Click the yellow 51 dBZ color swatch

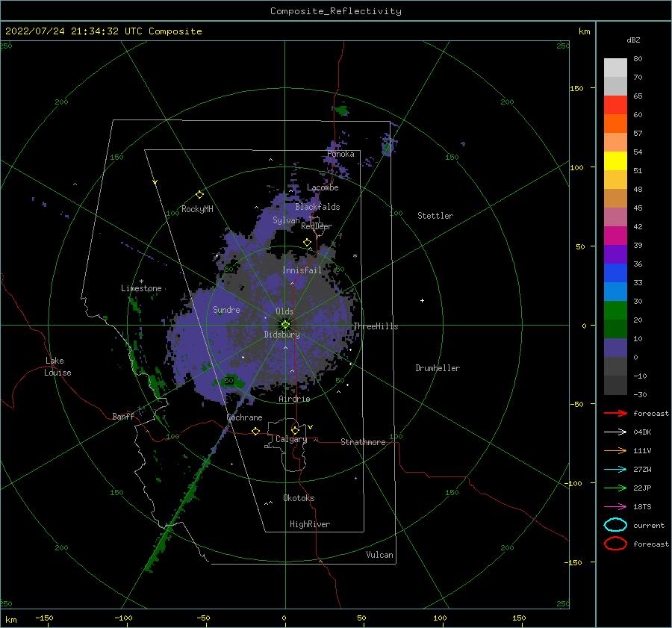(615, 161)
